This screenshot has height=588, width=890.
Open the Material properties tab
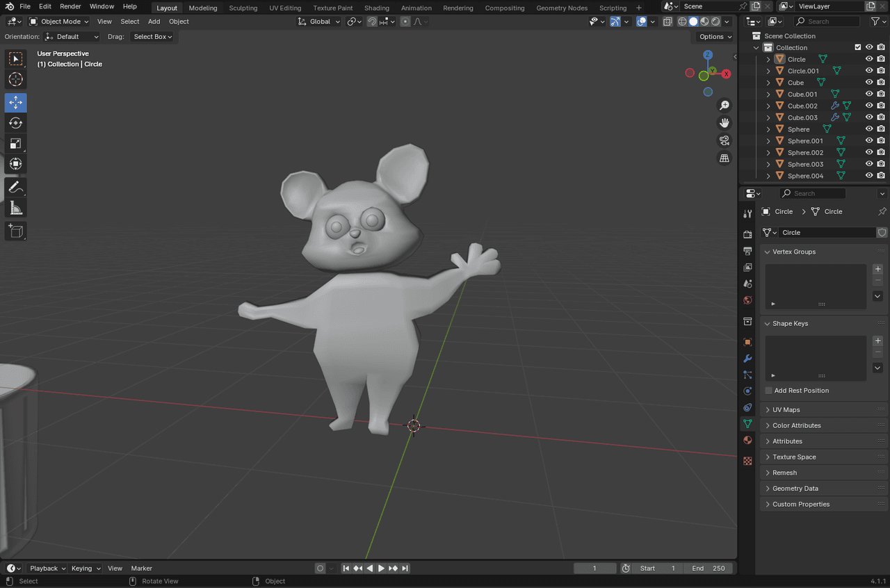point(747,440)
